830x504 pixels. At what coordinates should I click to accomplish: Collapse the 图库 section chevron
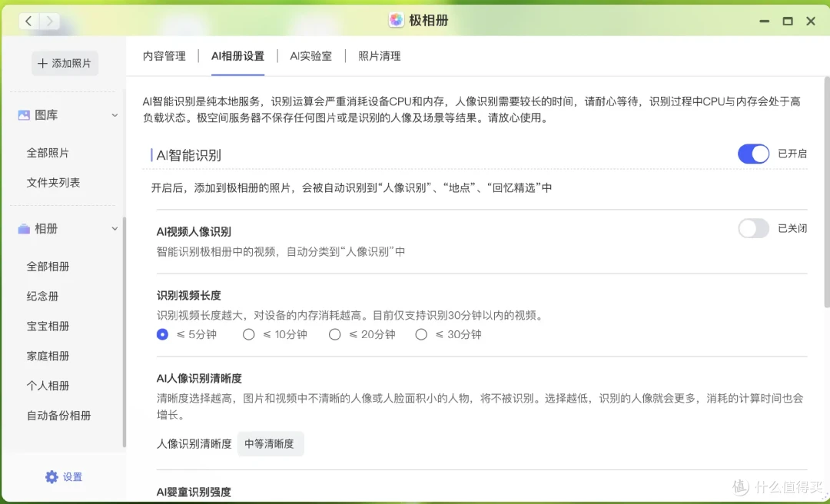pos(115,115)
